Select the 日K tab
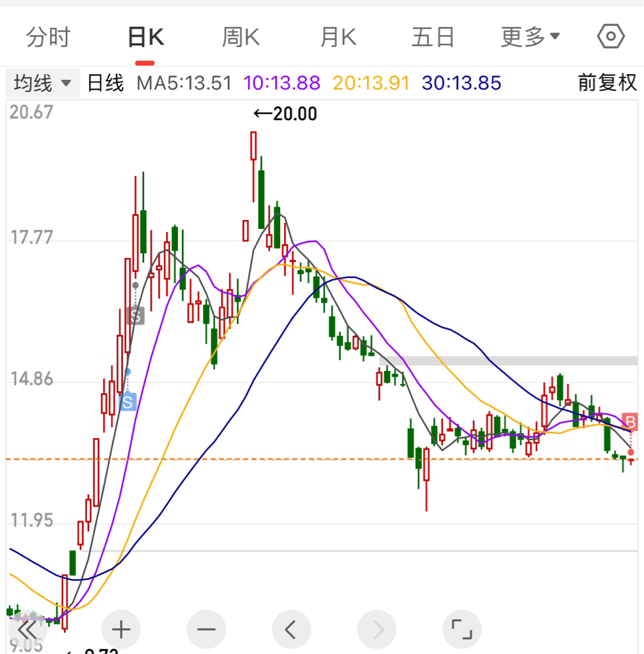Screen dimensions: 644x654 tap(146, 37)
